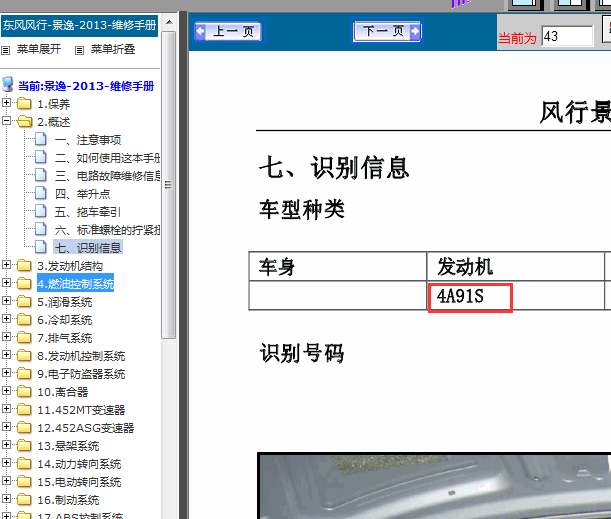Click the 菜单展开 list icon
Screen dimensions: 611x519
(5, 50)
